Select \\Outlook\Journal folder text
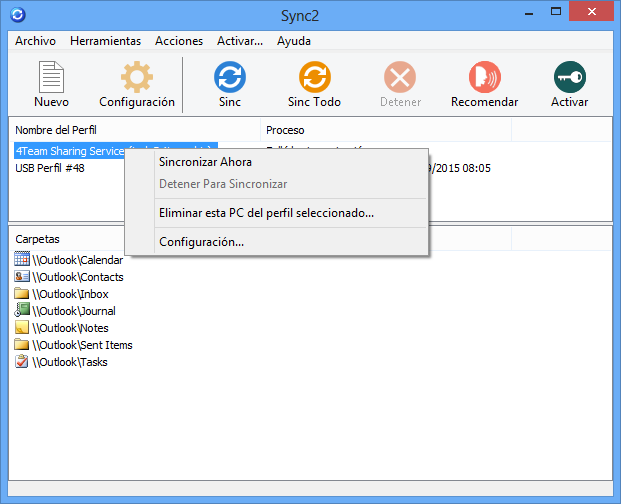The image size is (621, 504). (74, 311)
